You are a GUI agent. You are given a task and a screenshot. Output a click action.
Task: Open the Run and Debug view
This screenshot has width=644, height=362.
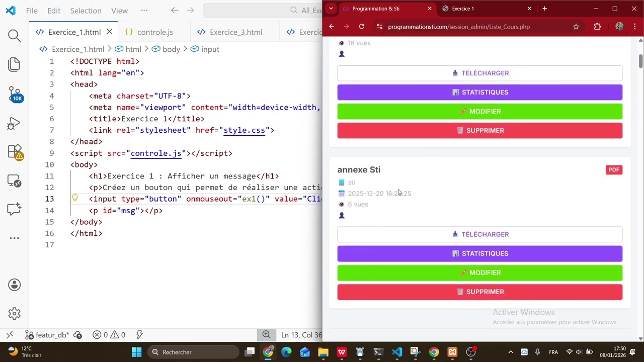click(14, 123)
